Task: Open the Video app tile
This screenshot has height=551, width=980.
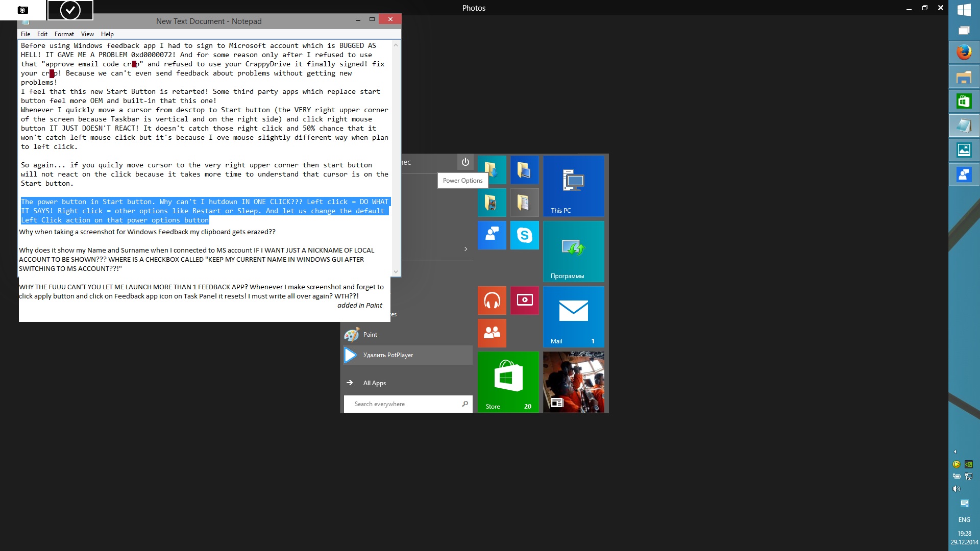Action: [524, 300]
